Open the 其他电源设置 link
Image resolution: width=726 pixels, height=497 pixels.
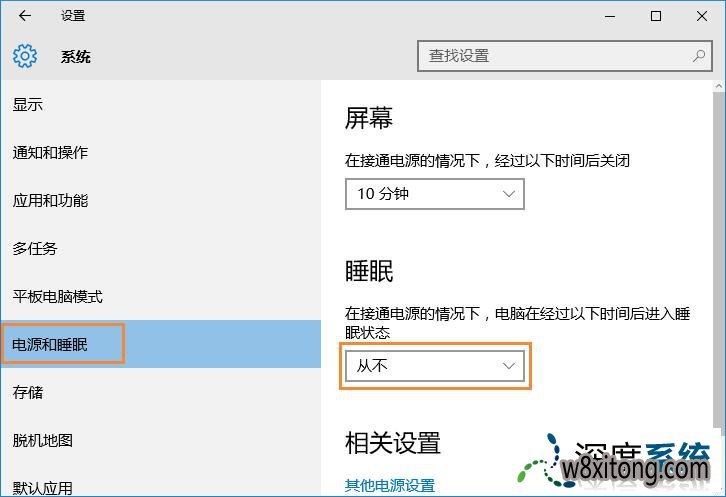(x=390, y=485)
